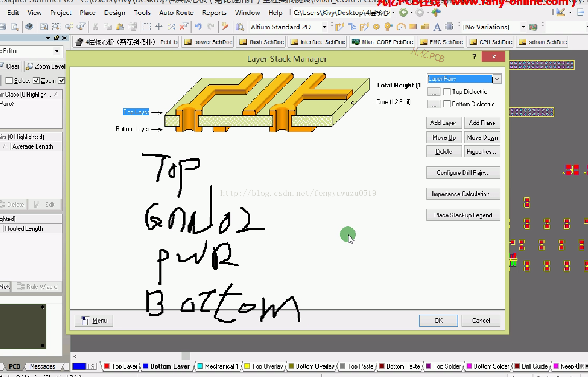Click the rubber stamp paste icon

(x=133, y=27)
